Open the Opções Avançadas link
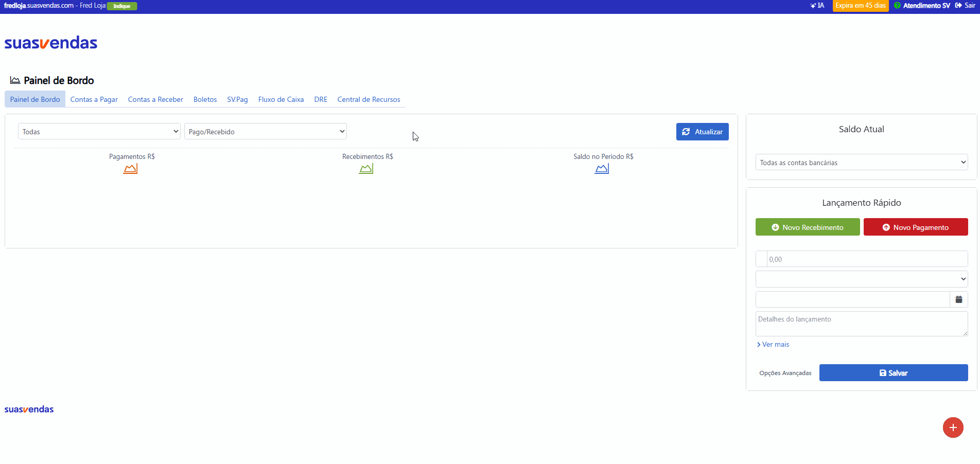 point(785,373)
